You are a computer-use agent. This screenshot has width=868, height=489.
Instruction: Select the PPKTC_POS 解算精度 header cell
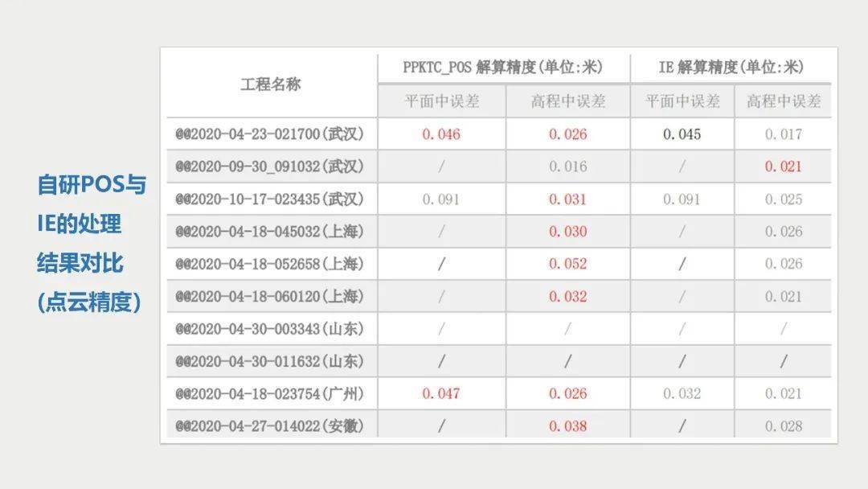click(x=502, y=68)
